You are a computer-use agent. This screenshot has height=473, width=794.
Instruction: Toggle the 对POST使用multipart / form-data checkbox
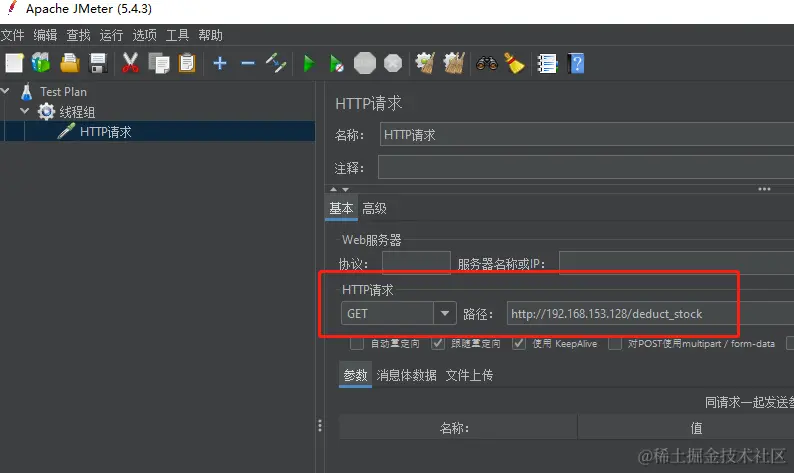tap(615, 343)
